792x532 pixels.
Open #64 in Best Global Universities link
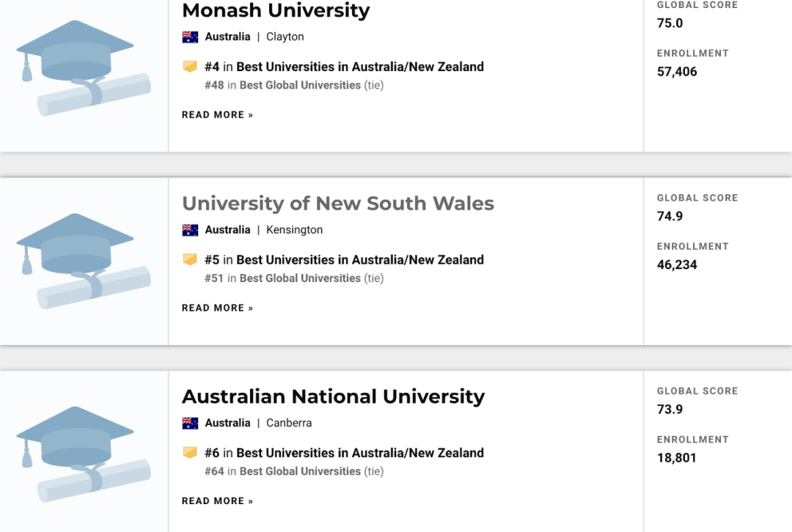[300, 471]
